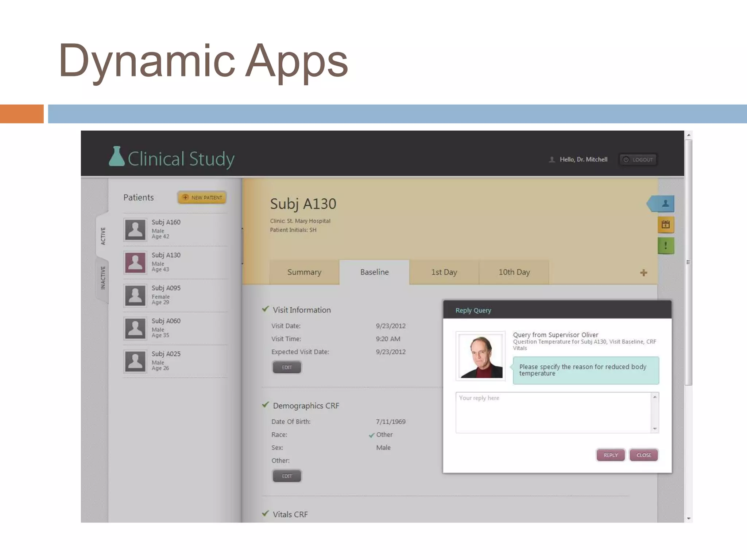The height and width of the screenshot is (560, 747).
Task: Click the REPLY button in query dialog
Action: pyautogui.click(x=611, y=455)
